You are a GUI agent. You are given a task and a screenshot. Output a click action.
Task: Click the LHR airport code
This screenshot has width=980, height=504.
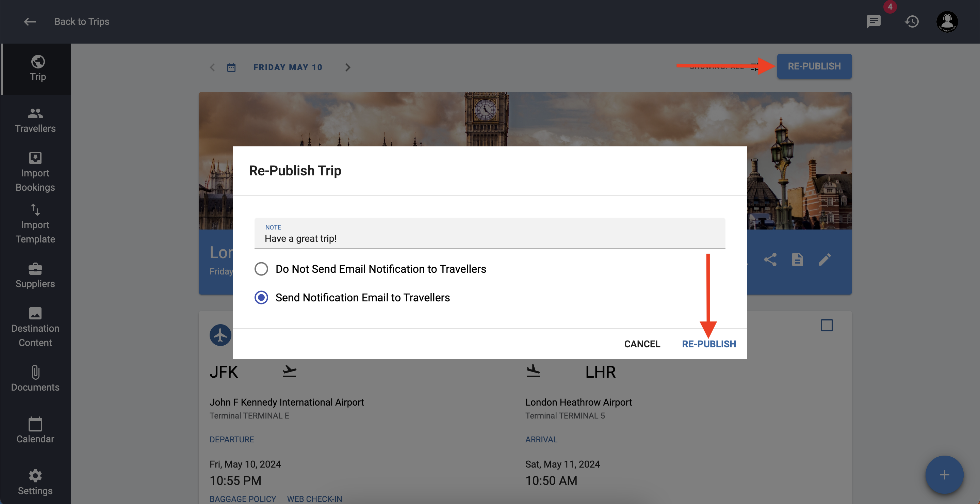(600, 372)
